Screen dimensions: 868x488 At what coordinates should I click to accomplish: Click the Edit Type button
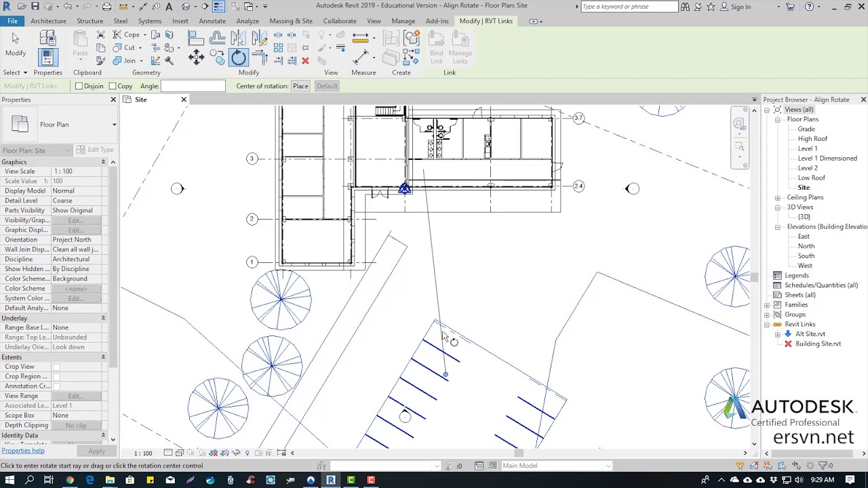pos(95,150)
